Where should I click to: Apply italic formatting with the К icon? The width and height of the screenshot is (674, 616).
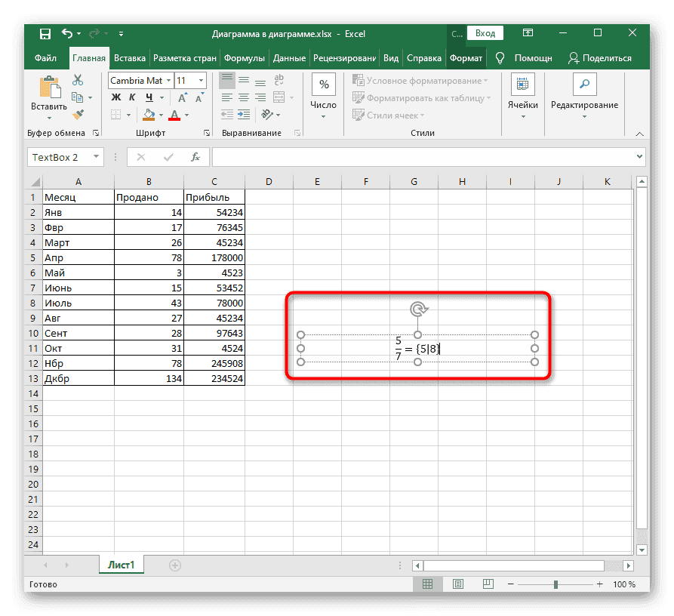(132, 97)
